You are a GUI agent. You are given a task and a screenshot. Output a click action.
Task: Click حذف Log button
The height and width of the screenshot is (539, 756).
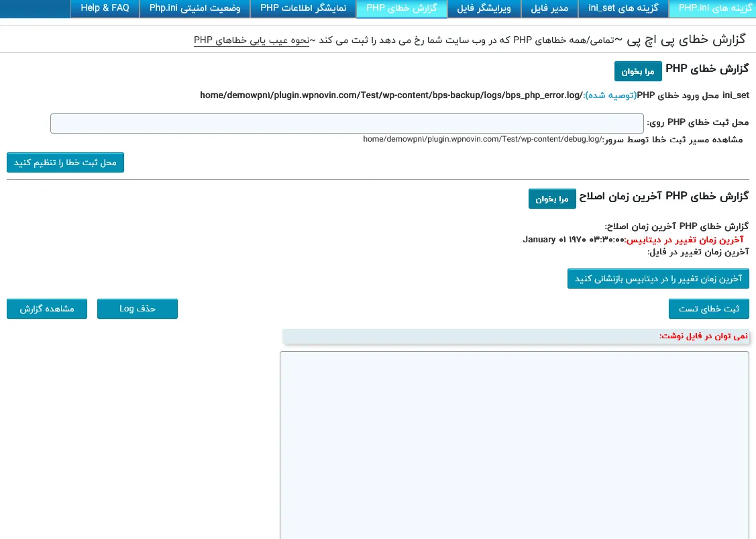tap(138, 309)
